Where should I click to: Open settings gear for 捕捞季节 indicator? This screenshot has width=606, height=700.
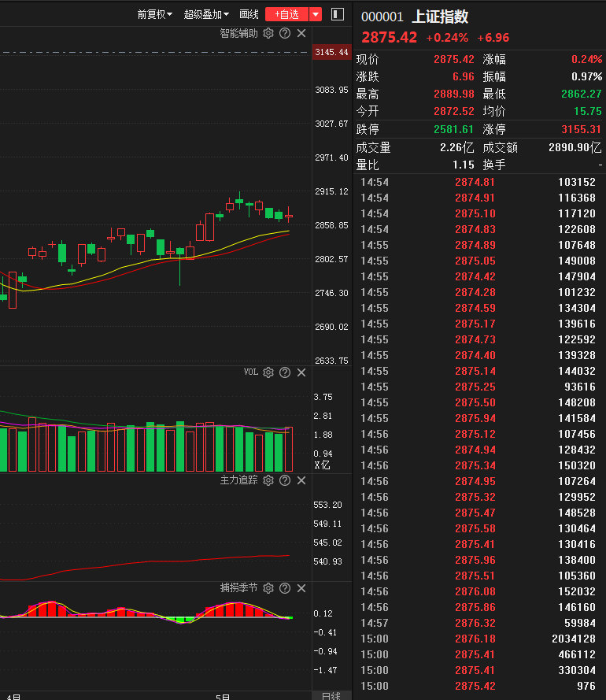point(268,588)
